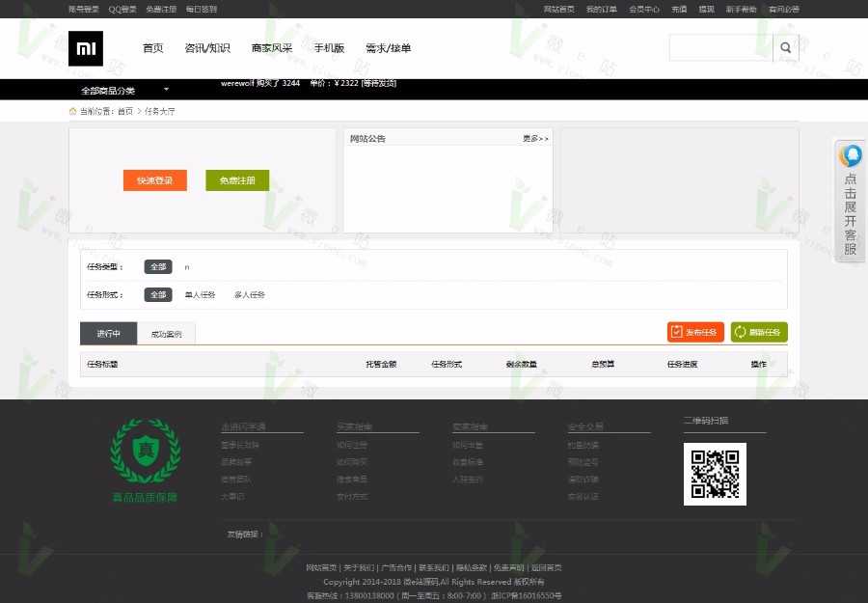868x603 pixels.
Task: Expand the 全部商品分类 dropdown arrow
Action: point(165,88)
